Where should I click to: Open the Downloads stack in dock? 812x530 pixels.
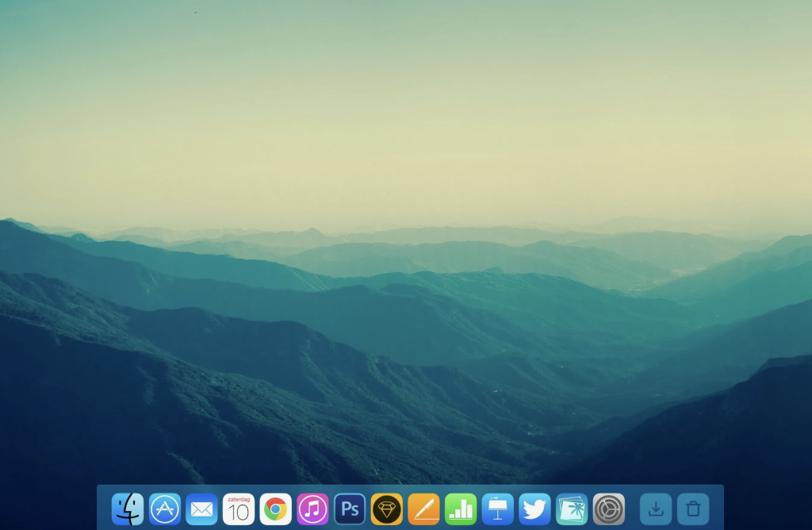(x=656, y=509)
